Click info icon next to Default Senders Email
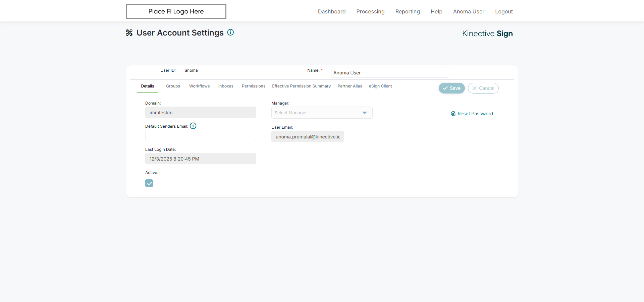Screen dimensions: 644x302 point(193,126)
